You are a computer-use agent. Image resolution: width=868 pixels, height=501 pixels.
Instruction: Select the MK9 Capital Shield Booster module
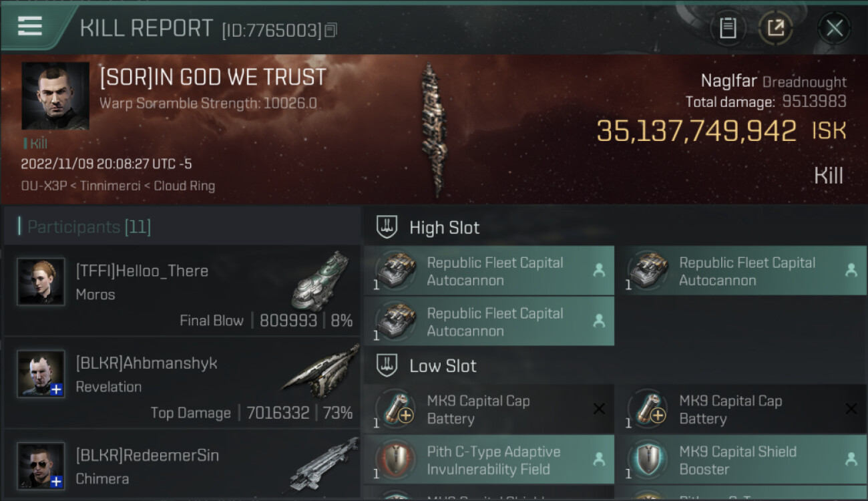[742, 460]
